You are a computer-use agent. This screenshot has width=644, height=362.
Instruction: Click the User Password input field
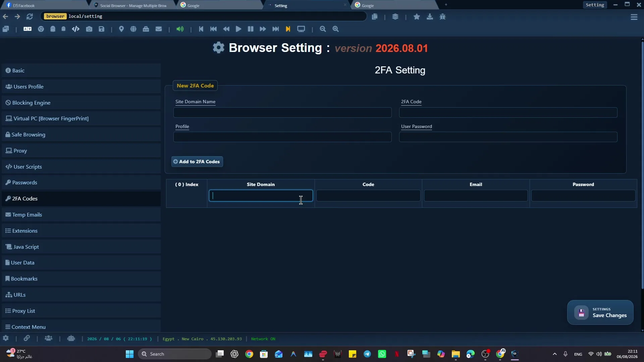(508, 137)
